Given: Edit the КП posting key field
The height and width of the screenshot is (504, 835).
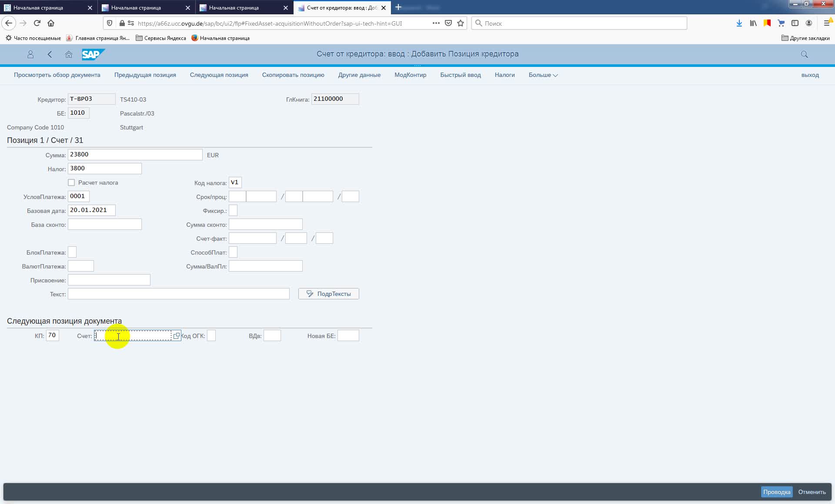Looking at the screenshot, I should (x=52, y=335).
